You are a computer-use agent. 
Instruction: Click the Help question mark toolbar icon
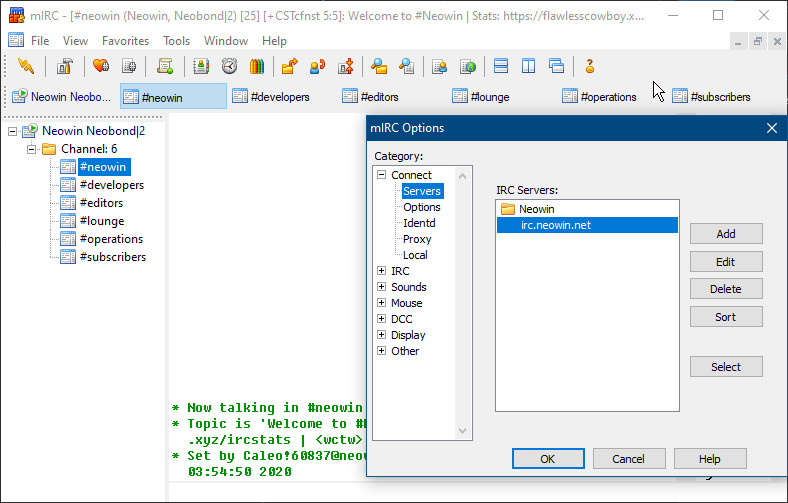pos(590,67)
